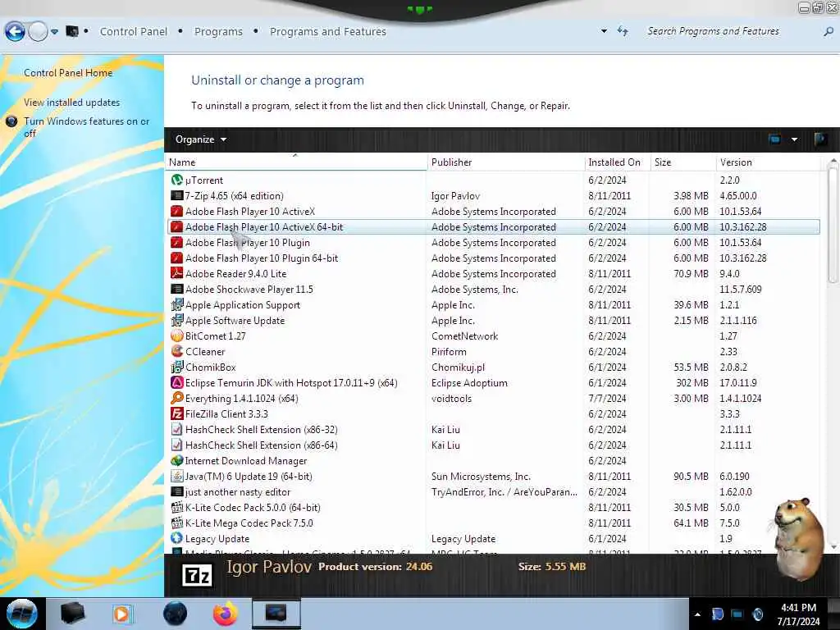The image size is (840, 630).
Task: Click the 302 MB size cell
Action: pos(692,382)
